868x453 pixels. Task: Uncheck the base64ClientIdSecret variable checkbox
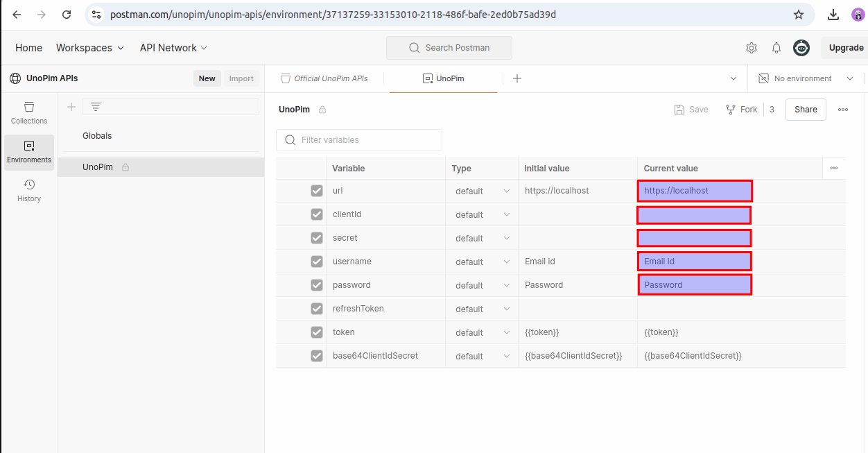[317, 356]
